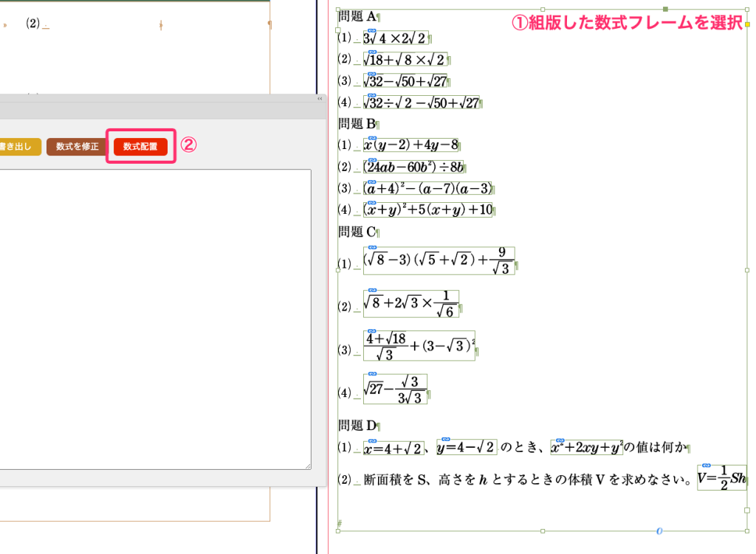The image size is (756, 554).
Task: Select the x(y−2)+4y−8 formula frame
Action: coord(412,145)
